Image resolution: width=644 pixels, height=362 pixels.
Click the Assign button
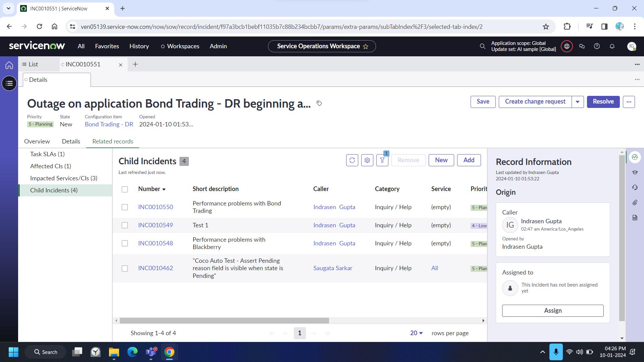553,311
